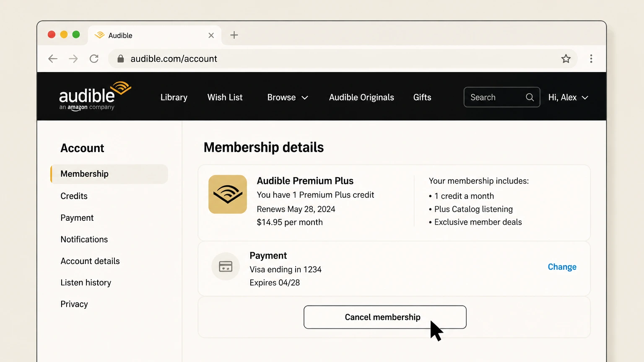
Task: Open the Gifts page
Action: (422, 97)
